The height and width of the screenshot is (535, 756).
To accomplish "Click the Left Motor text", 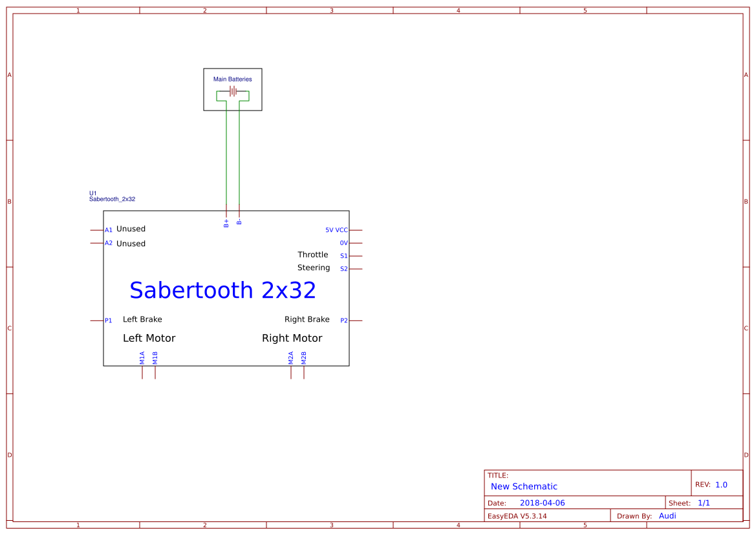I will (x=149, y=338).
